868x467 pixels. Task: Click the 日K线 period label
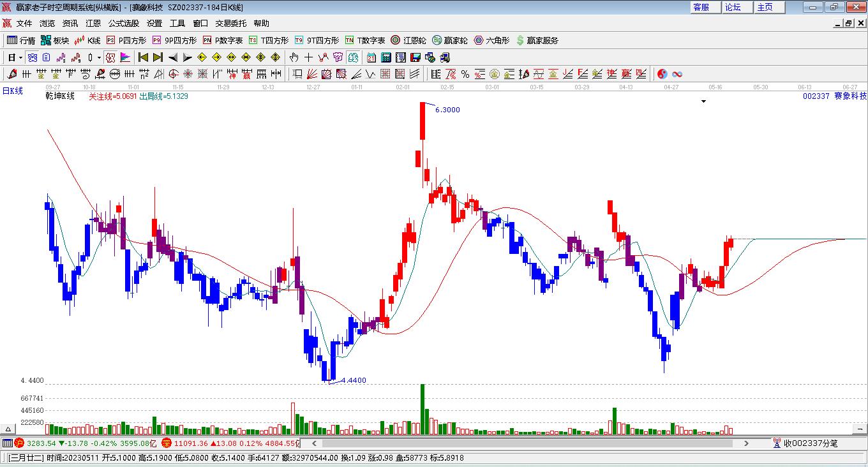pyautogui.click(x=12, y=91)
